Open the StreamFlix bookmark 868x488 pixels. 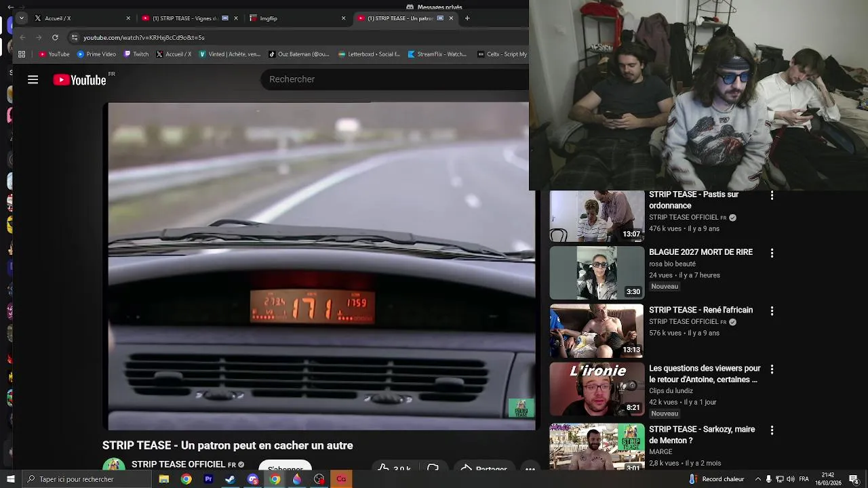437,54
